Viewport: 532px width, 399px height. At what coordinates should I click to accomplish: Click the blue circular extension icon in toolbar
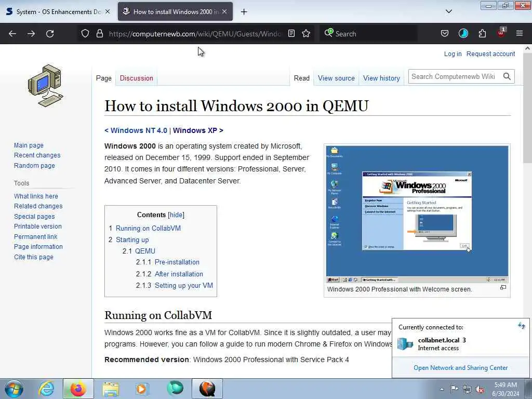tap(463, 33)
